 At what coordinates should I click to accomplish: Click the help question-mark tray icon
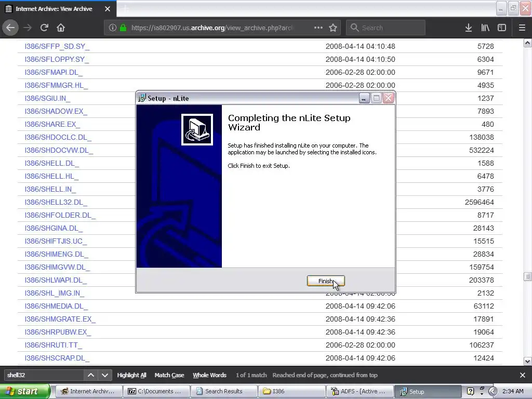coord(470,391)
